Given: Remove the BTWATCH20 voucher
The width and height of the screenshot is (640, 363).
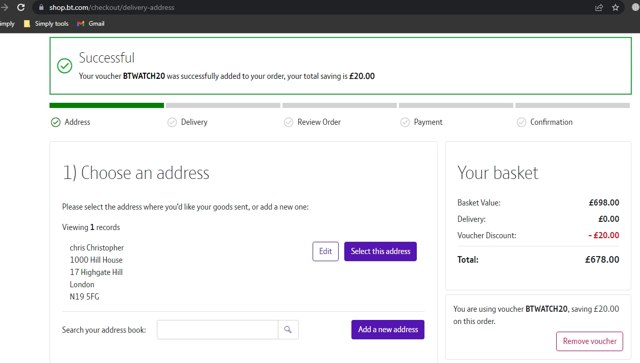Looking at the screenshot, I should 589,341.
